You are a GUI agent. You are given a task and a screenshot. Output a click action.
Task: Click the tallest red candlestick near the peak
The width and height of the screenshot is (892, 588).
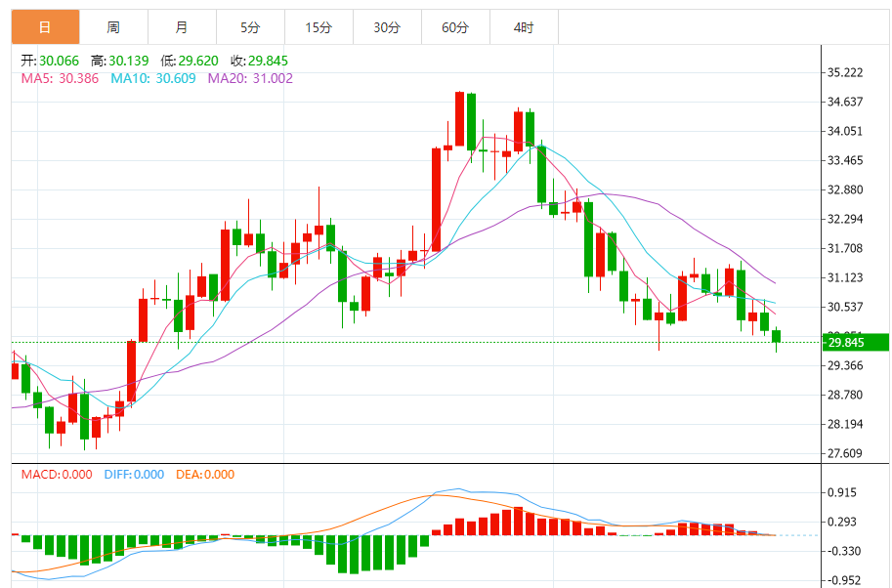[437, 199]
